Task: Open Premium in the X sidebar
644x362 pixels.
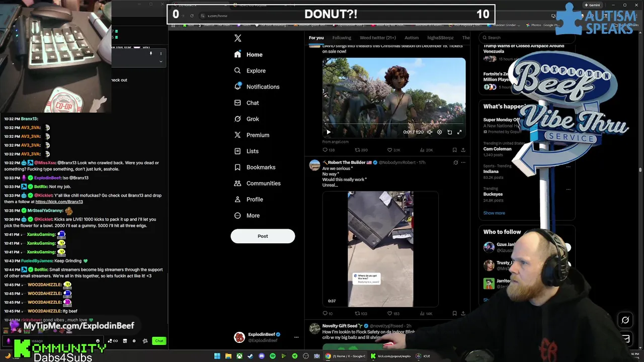Action: click(x=252, y=135)
